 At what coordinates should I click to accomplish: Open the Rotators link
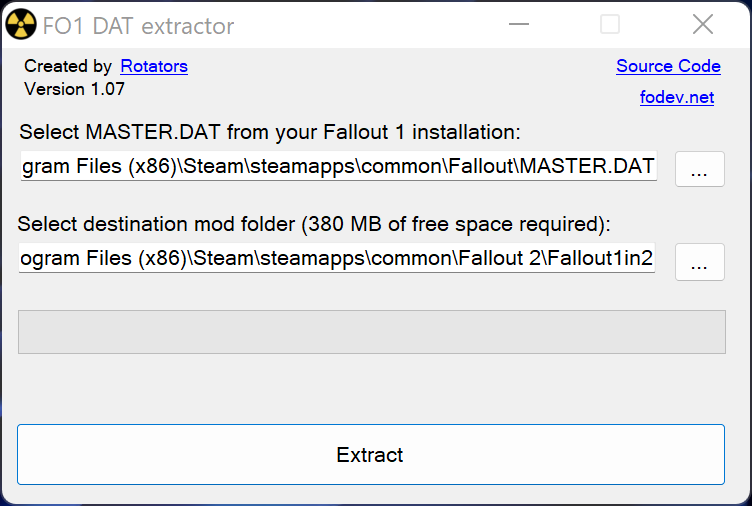[x=154, y=67]
